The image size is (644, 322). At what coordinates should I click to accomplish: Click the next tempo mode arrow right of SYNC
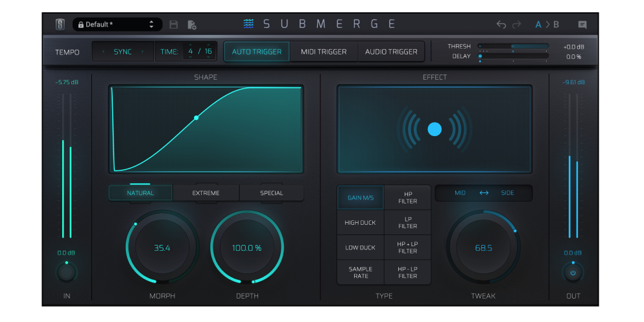click(143, 52)
